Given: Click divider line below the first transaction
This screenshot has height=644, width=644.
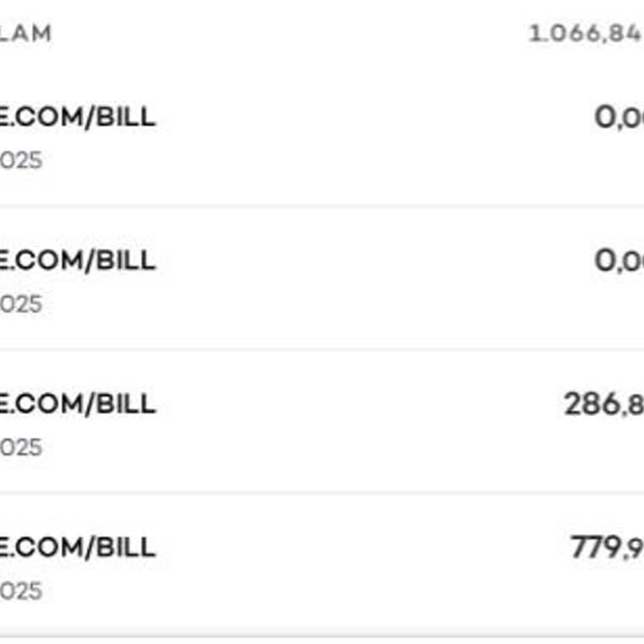Looking at the screenshot, I should (322, 205).
